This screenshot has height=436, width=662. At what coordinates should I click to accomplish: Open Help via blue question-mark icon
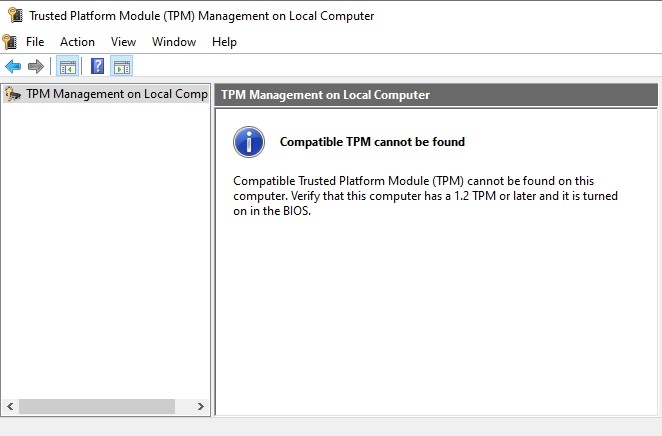tap(98, 67)
